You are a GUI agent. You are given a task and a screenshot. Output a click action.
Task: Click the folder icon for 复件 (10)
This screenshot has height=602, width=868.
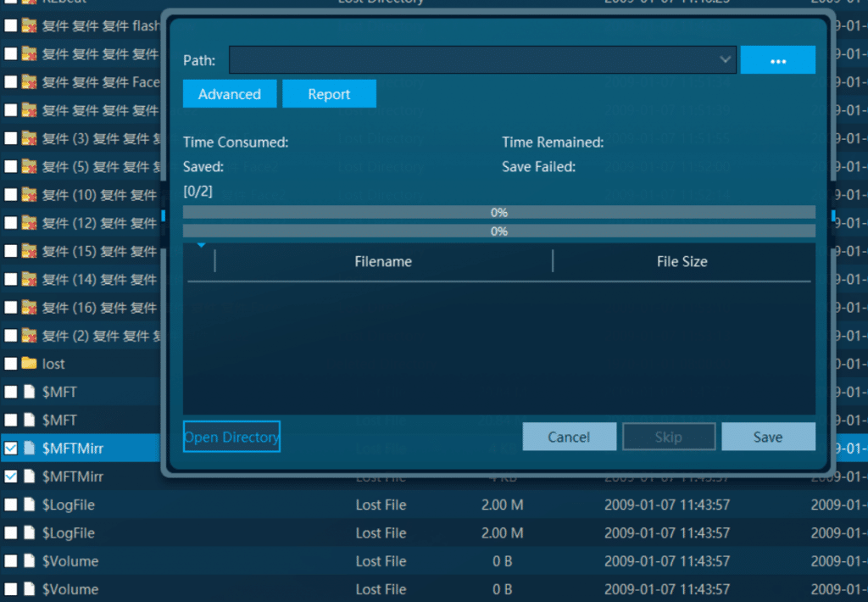point(30,195)
